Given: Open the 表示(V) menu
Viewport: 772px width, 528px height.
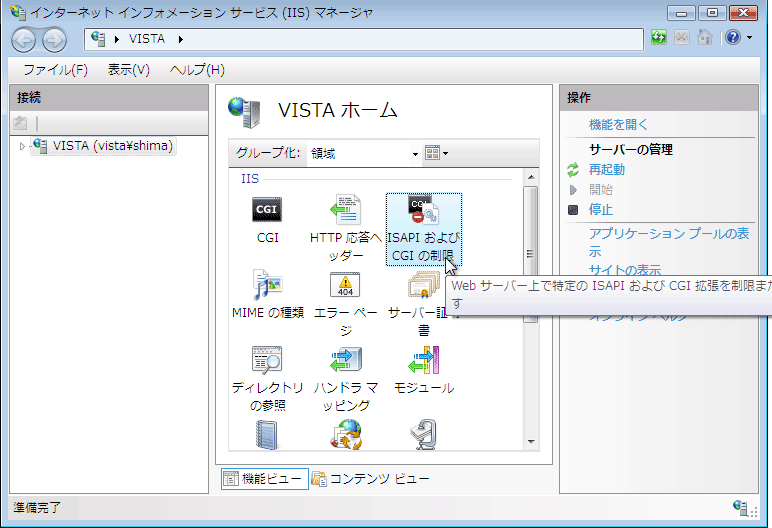Looking at the screenshot, I should coord(128,70).
